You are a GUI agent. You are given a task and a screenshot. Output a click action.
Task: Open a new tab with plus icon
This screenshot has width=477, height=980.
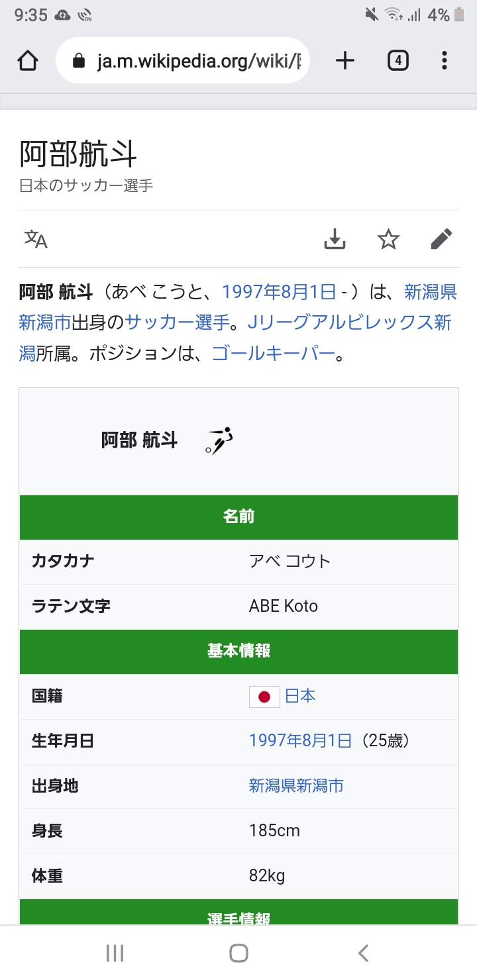tap(345, 61)
